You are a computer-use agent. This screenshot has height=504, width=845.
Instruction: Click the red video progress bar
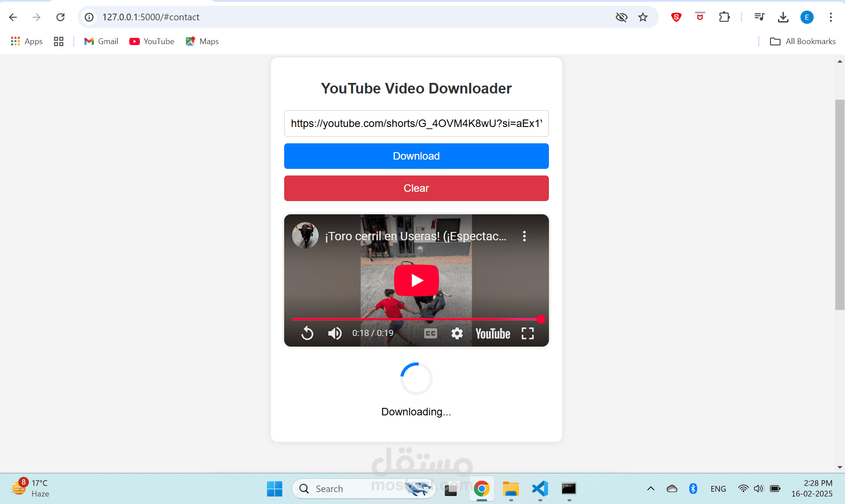416,319
